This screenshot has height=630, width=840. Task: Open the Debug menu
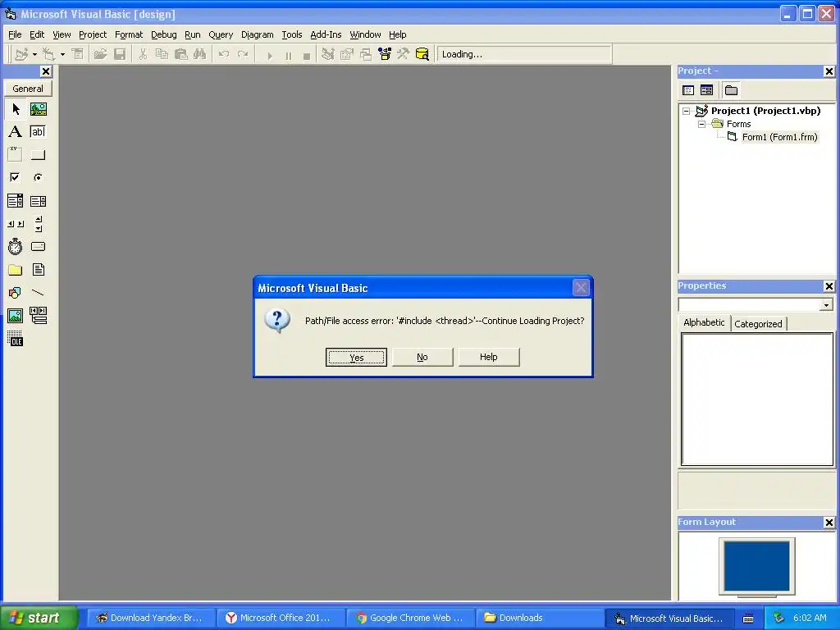click(x=163, y=34)
